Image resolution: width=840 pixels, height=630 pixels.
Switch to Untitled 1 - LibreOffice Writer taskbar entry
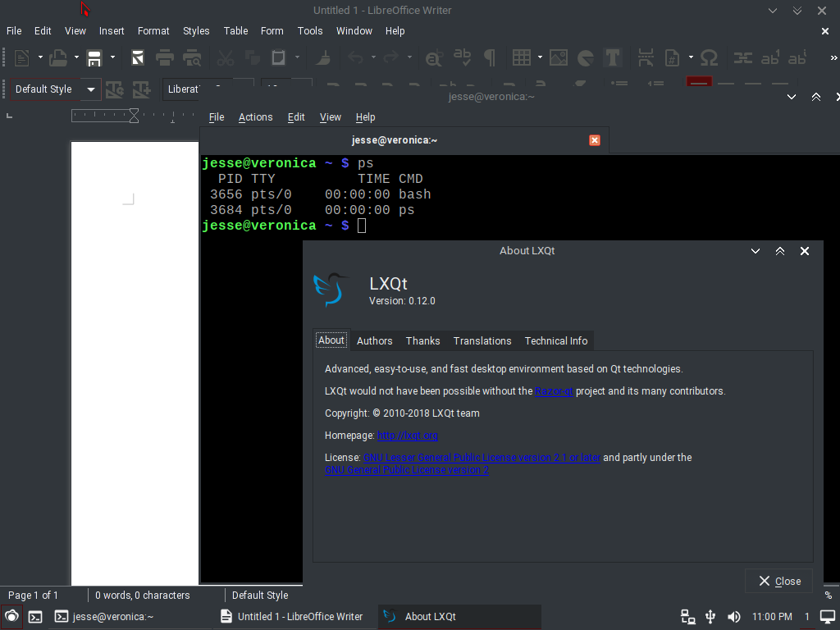(x=293, y=617)
